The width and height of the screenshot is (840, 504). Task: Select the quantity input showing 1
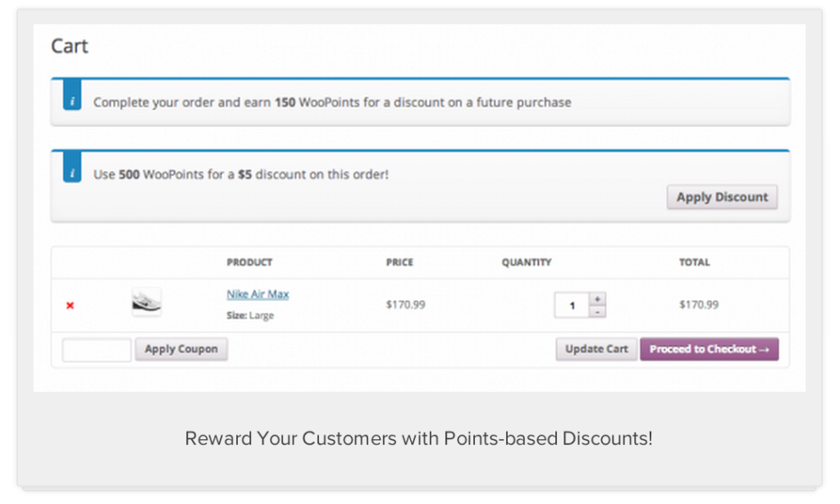(573, 304)
